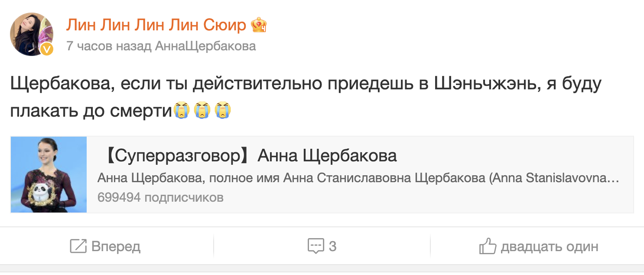Open the poster's profile avatar picture
This screenshot has width=644, height=275.
30,33
